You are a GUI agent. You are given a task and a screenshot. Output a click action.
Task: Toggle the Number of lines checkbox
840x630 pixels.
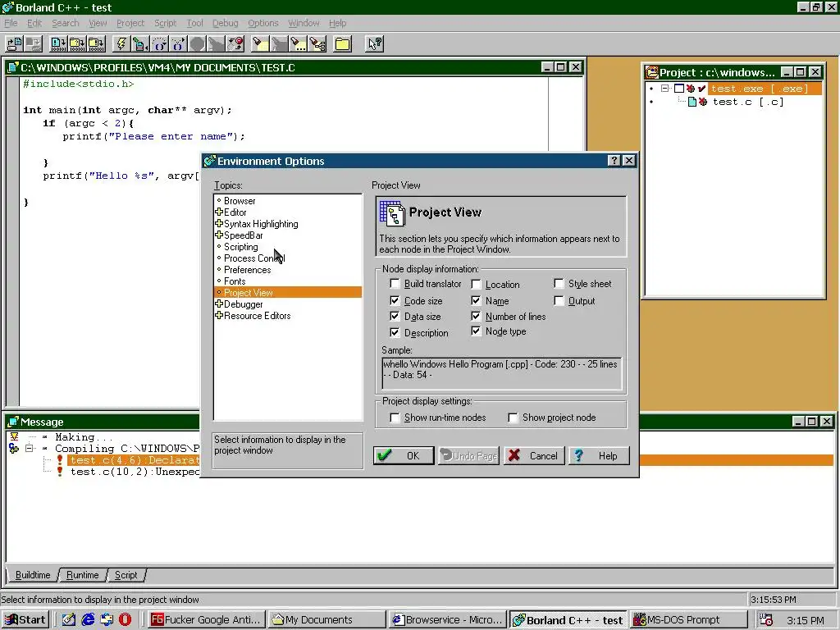pos(477,316)
